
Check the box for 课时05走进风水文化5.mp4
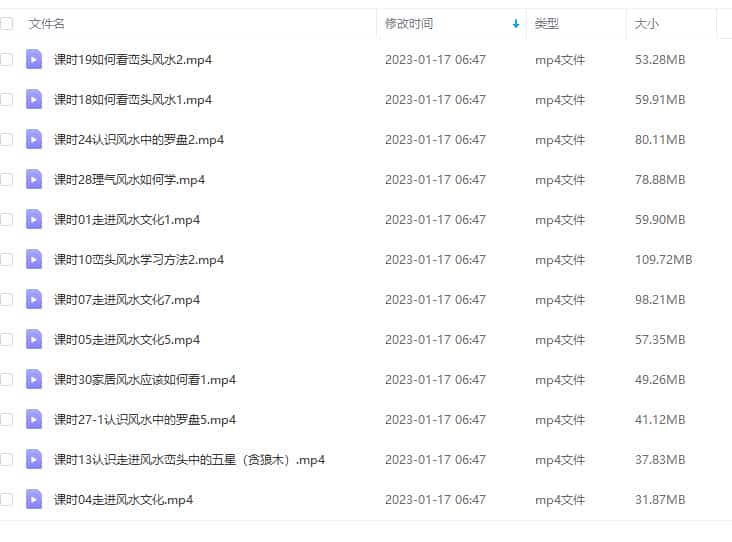click(6, 339)
